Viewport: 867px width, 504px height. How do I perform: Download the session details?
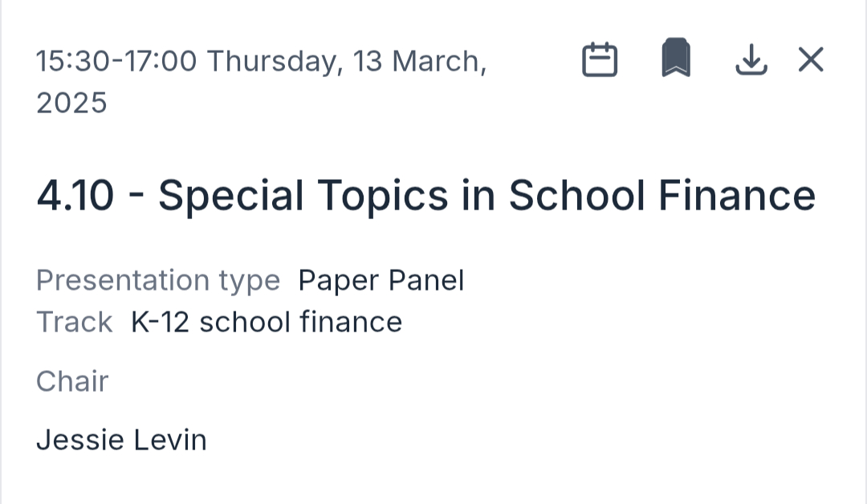[751, 59]
